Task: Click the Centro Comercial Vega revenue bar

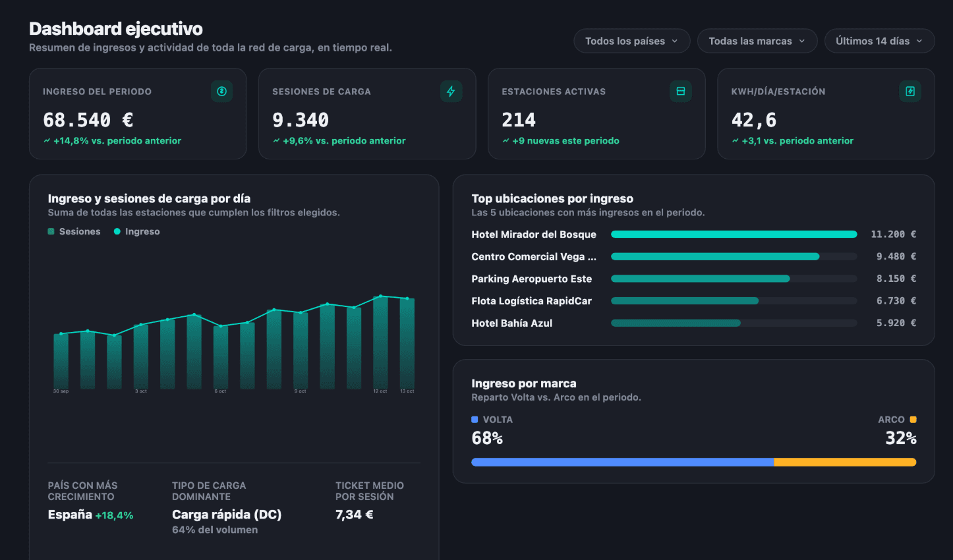Action: click(715, 257)
